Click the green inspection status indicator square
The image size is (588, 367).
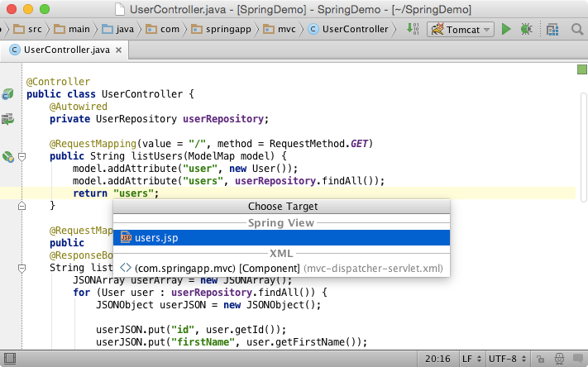point(582,69)
